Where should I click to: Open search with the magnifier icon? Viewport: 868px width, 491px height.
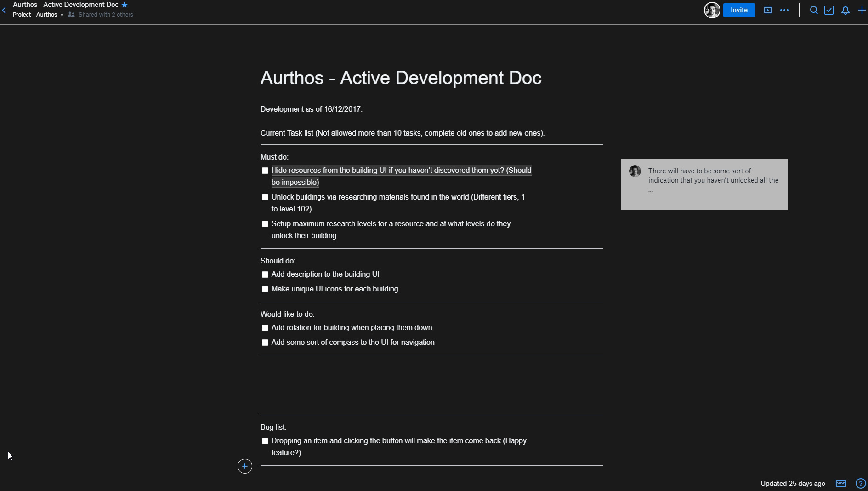pyautogui.click(x=813, y=10)
